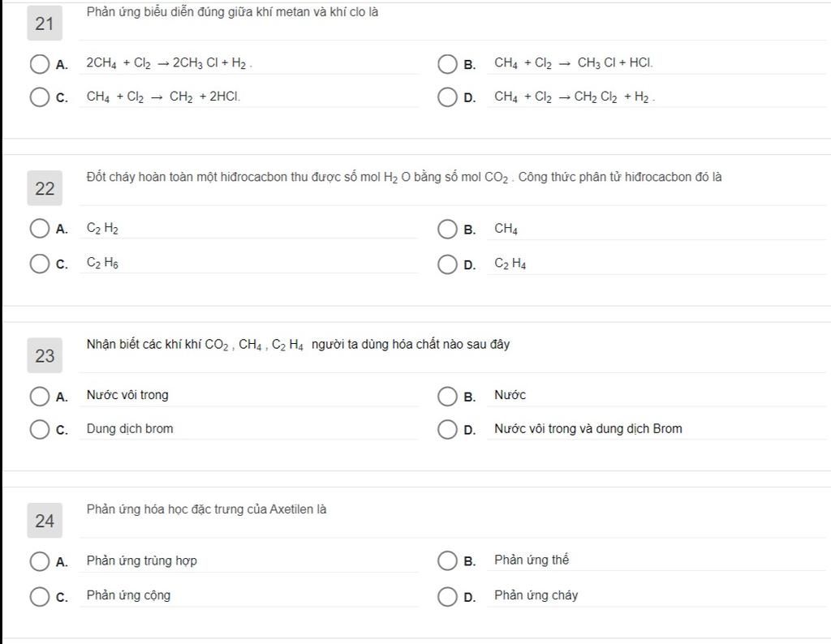The image size is (831, 644).
Task: Select option C with CH2 + 2HCl
Action: tap(39, 97)
